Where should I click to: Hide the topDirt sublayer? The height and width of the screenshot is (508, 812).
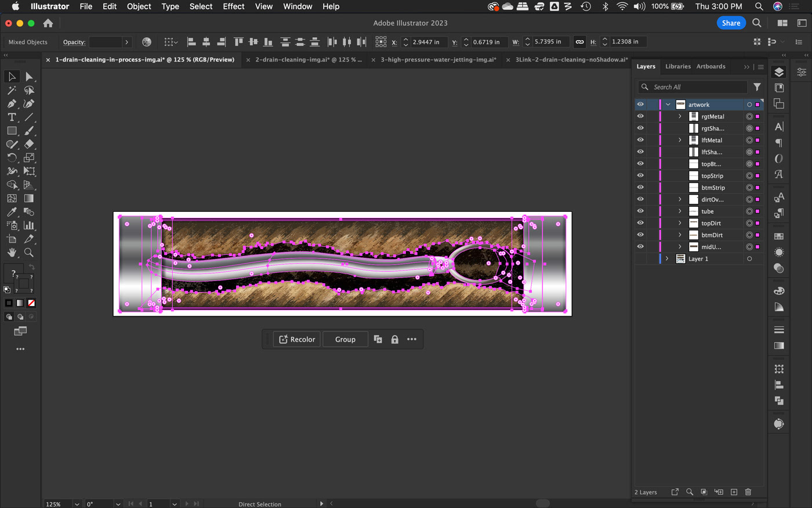tap(640, 223)
